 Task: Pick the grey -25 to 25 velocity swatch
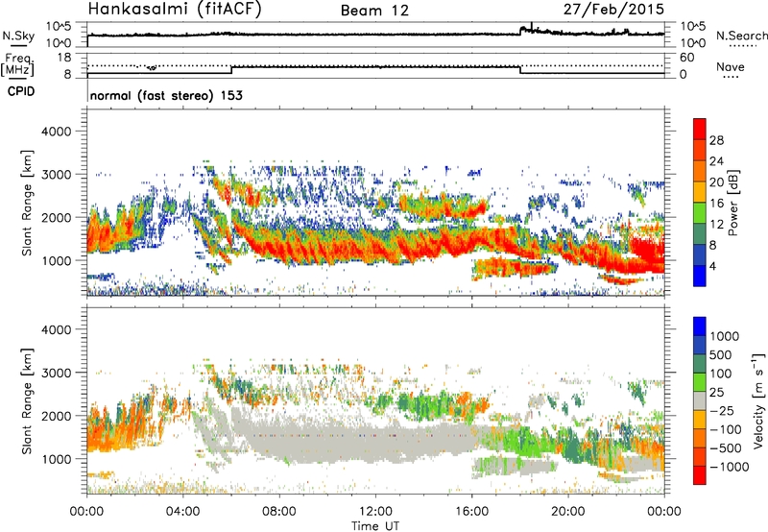tap(700, 401)
